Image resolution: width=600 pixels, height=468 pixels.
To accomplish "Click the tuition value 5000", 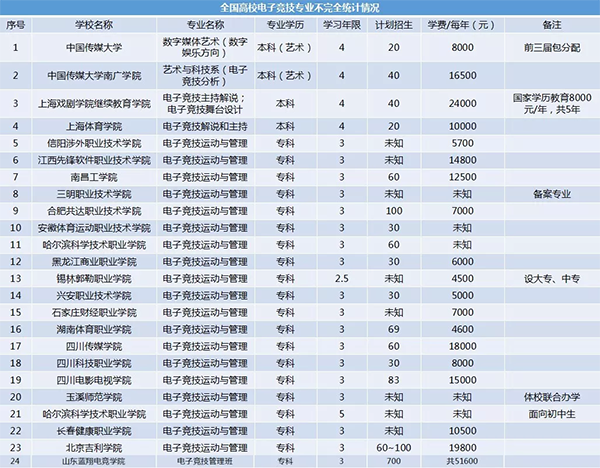I will point(462,295).
